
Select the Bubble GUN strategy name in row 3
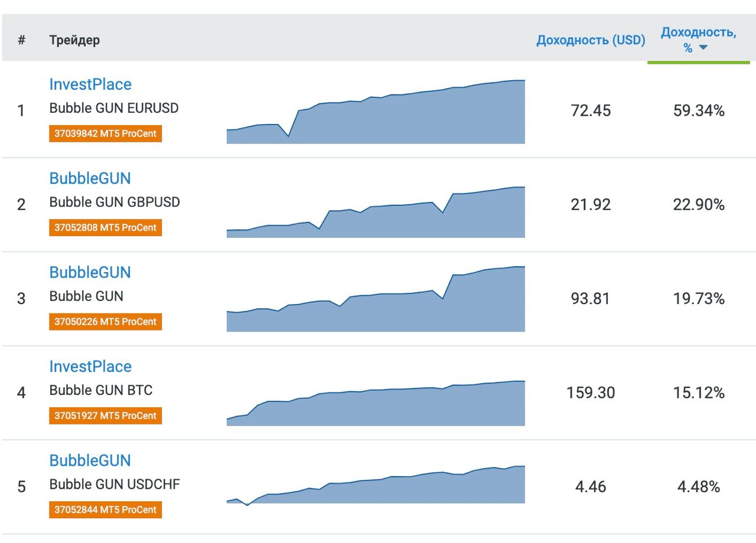tap(86, 296)
